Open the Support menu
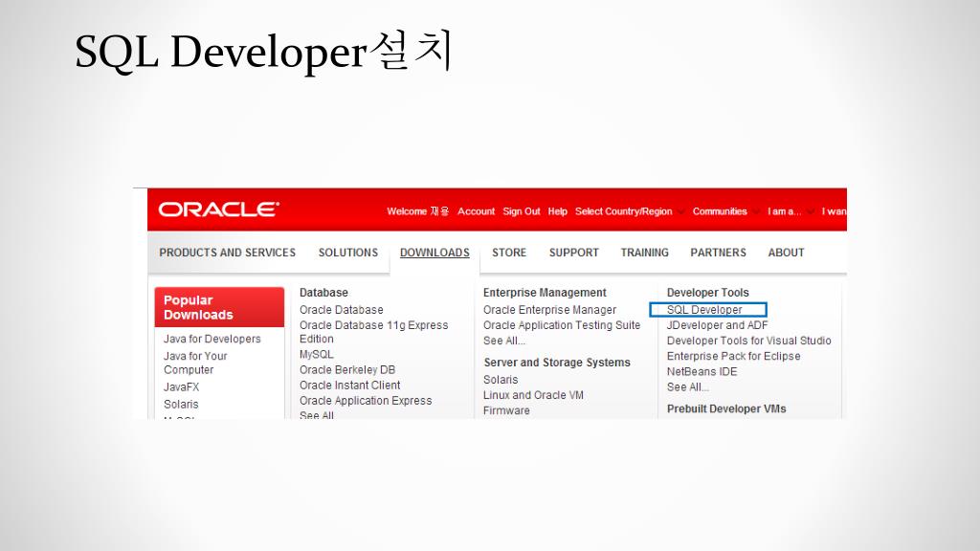This screenshot has height=551, width=980. (x=574, y=253)
